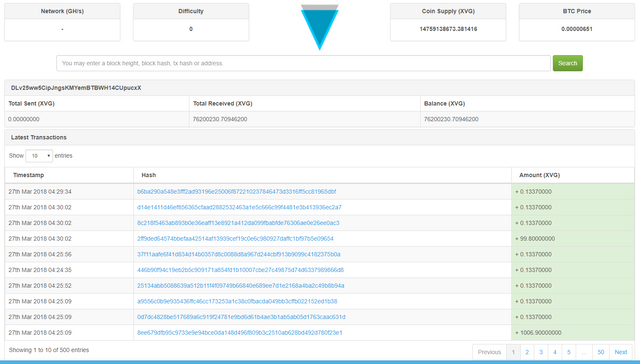The height and width of the screenshot is (364, 640).
Task: Click the Total Sent (XVG) header
Action: click(x=31, y=104)
